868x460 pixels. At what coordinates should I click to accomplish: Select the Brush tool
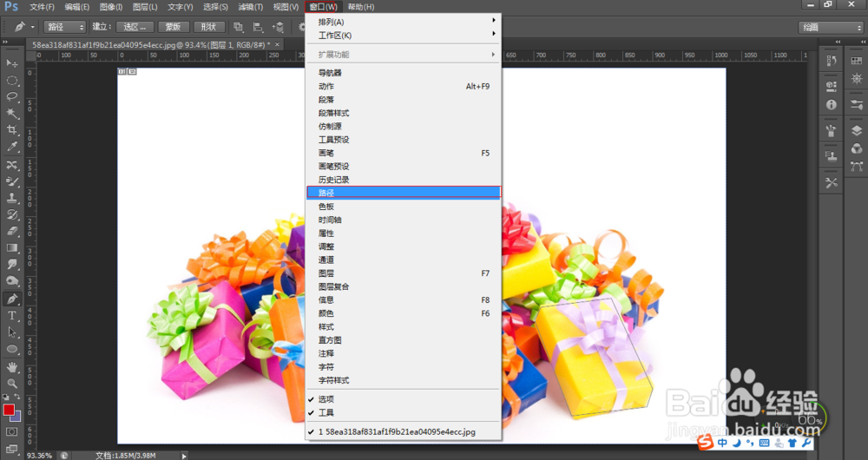pos(11,181)
